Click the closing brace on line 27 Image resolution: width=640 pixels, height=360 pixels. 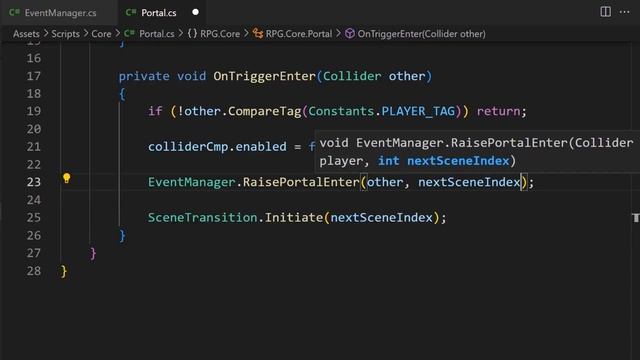point(93,253)
